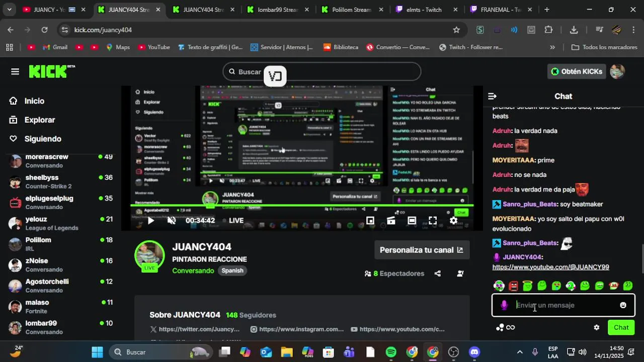This screenshot has height=362, width=644.
Task: Expand the tab search dropdown arrow
Action: (x=9, y=10)
